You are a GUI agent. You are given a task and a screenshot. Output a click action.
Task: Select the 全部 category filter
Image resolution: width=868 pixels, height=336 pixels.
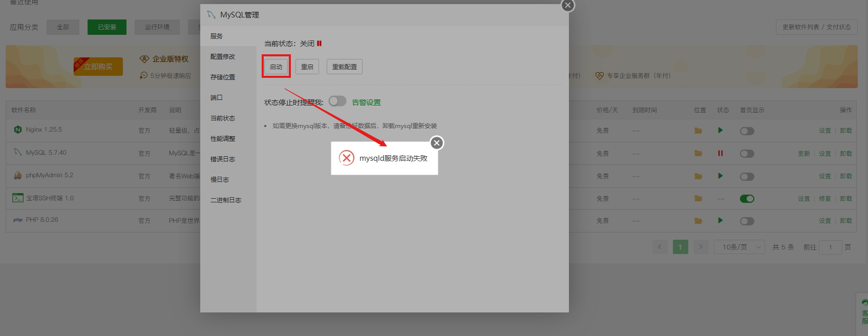(x=63, y=27)
